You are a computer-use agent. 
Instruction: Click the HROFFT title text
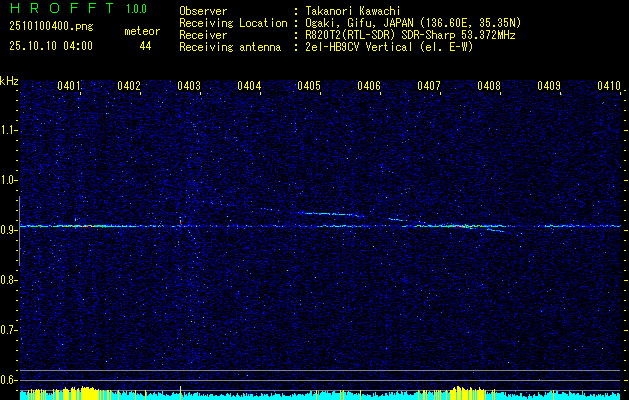[x=62, y=8]
